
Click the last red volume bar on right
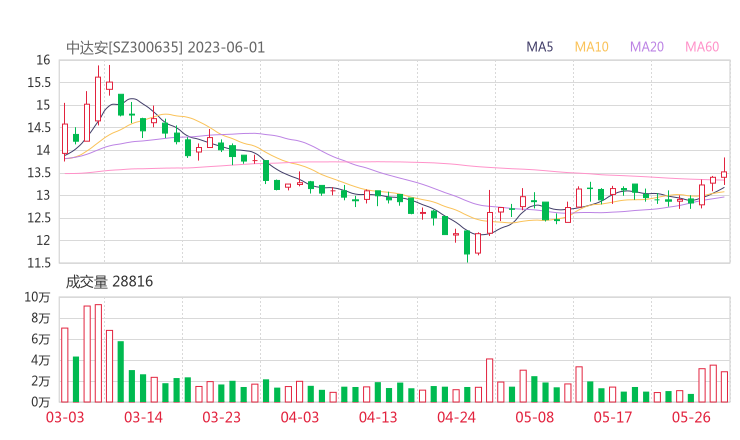(724, 387)
